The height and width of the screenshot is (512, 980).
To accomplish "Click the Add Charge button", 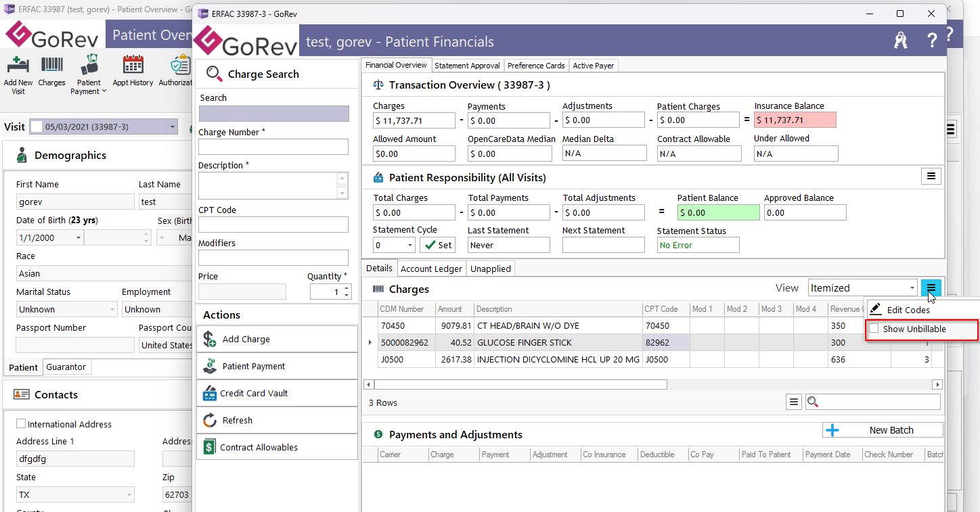I will (277, 339).
